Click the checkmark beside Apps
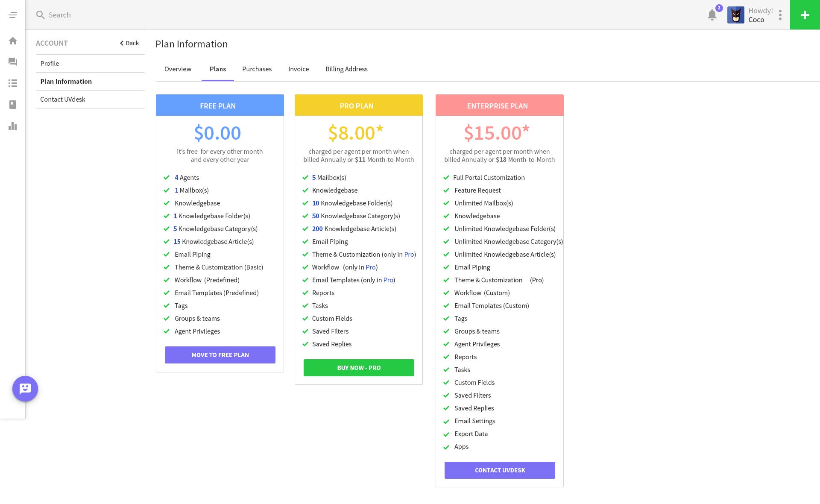Image resolution: width=820 pixels, height=504 pixels. [x=446, y=447]
